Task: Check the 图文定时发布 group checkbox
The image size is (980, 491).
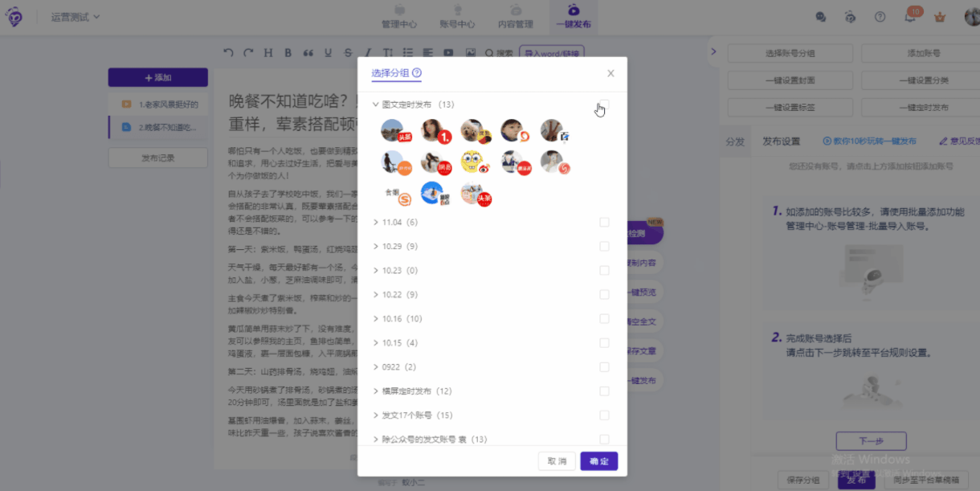Action: 604,104
